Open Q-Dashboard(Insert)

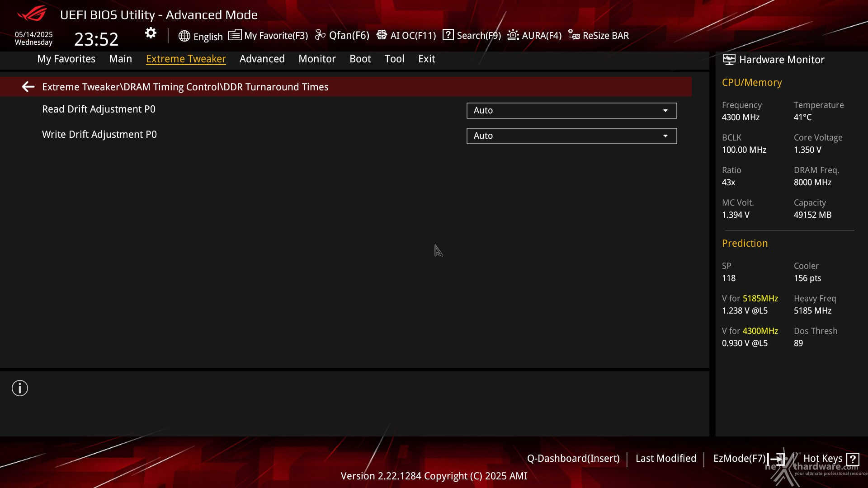click(x=573, y=459)
